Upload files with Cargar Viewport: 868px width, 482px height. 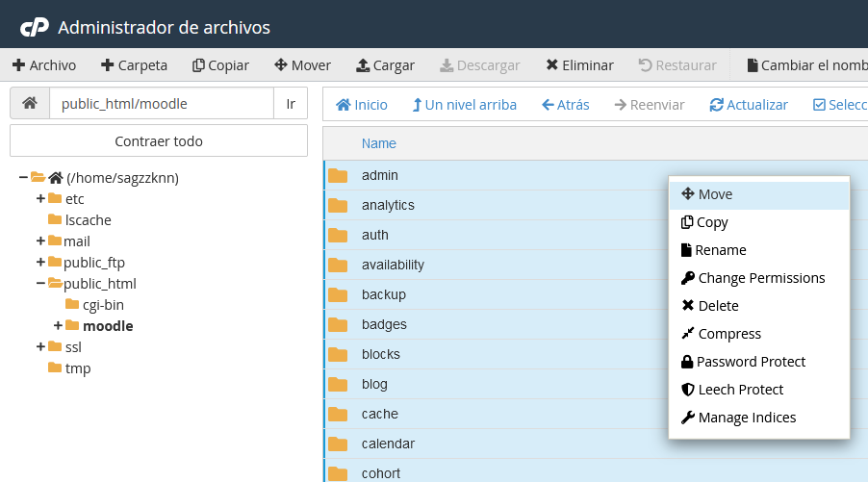(x=385, y=65)
